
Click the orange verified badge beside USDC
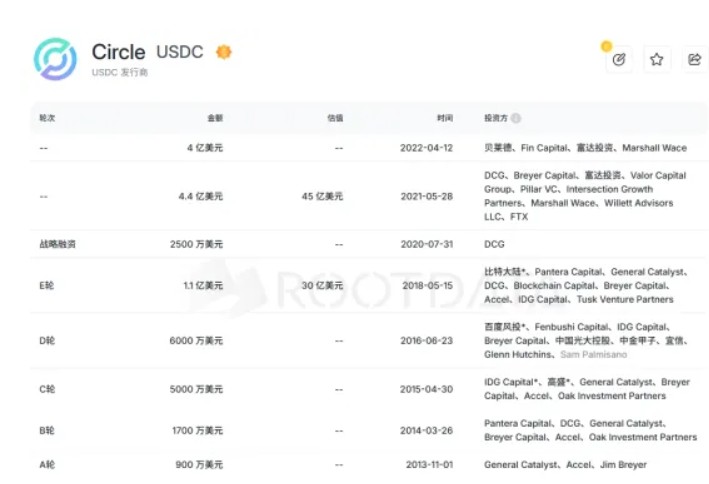[x=223, y=52]
